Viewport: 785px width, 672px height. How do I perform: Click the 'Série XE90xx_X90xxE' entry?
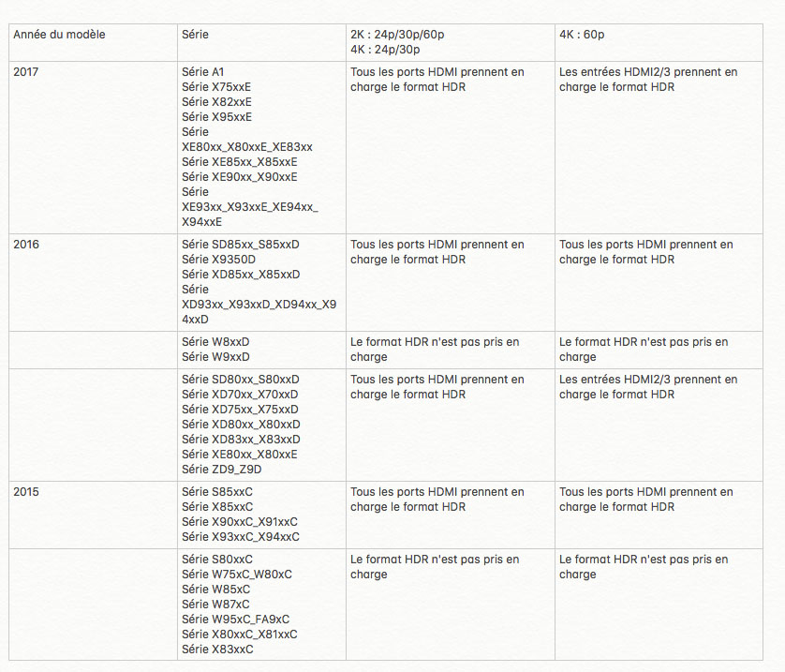239,177
